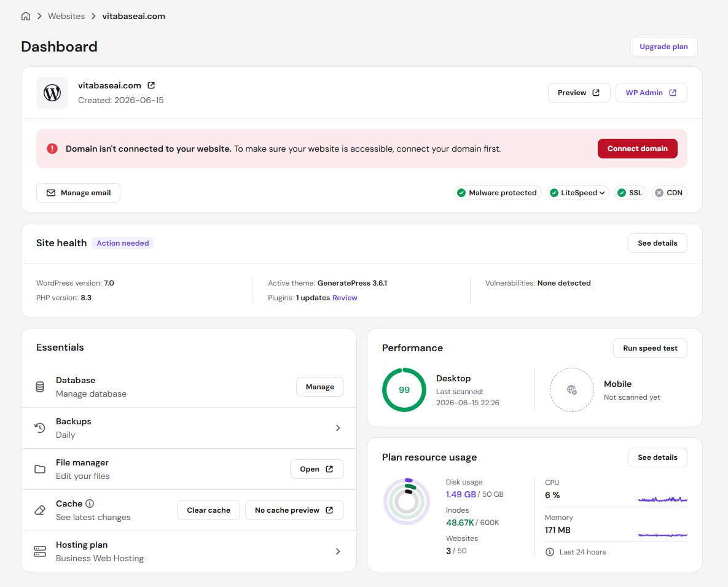The image size is (728, 587).
Task: Click GeneratePress 3.6.1 theme text
Action: tap(352, 283)
